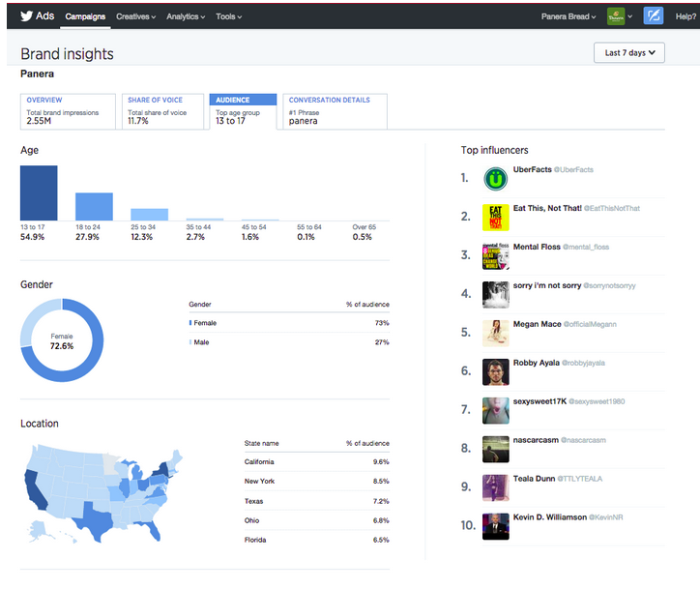Viewport: 700px width, 589px height.
Task: Click UberFacts profile avatar
Action: (495, 178)
